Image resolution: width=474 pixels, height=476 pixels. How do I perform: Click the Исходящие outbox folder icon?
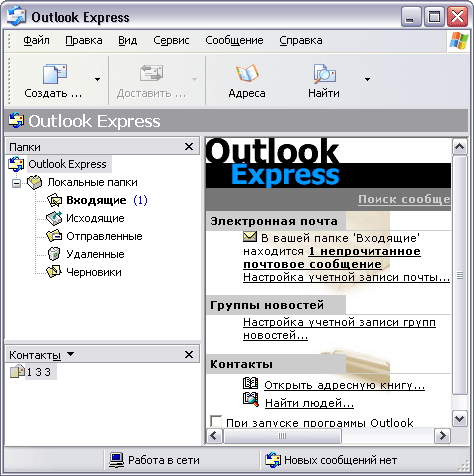coord(54,218)
